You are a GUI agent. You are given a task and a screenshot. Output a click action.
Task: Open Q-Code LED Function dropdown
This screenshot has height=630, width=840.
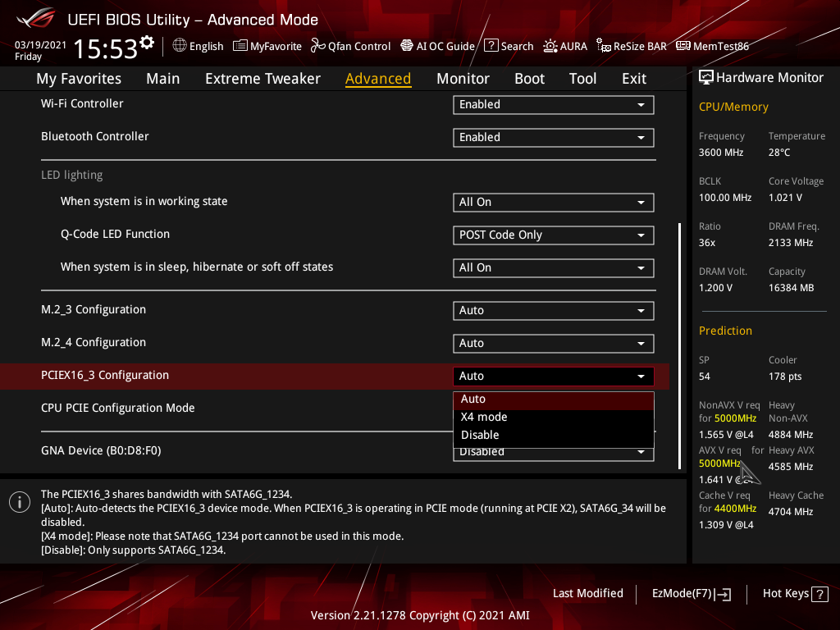[x=554, y=235]
